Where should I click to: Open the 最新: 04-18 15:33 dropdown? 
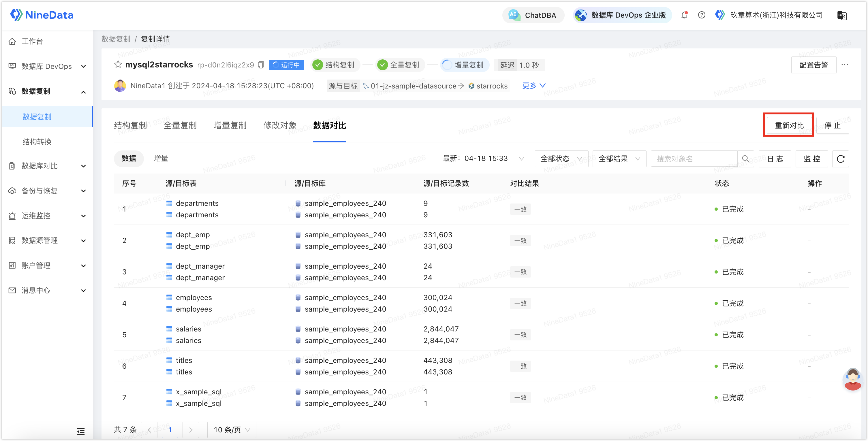[484, 158]
